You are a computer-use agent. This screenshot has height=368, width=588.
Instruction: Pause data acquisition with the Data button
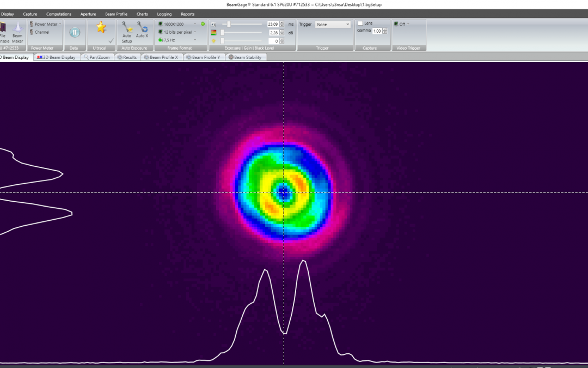[74, 32]
